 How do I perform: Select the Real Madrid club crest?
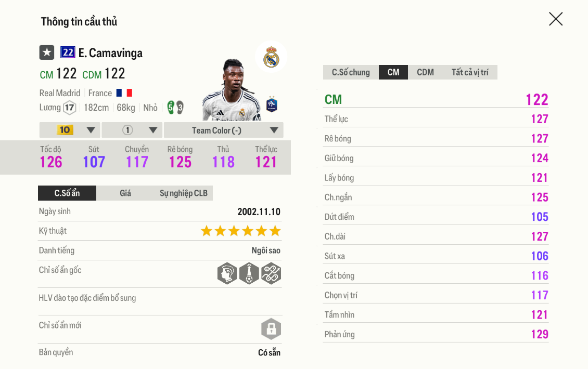[271, 57]
